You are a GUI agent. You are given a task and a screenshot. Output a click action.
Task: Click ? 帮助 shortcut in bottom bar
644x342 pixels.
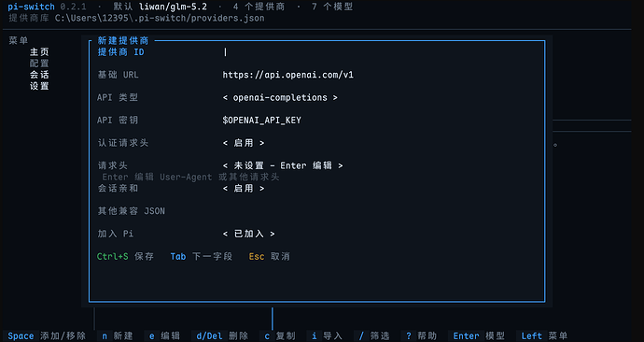pos(421,335)
